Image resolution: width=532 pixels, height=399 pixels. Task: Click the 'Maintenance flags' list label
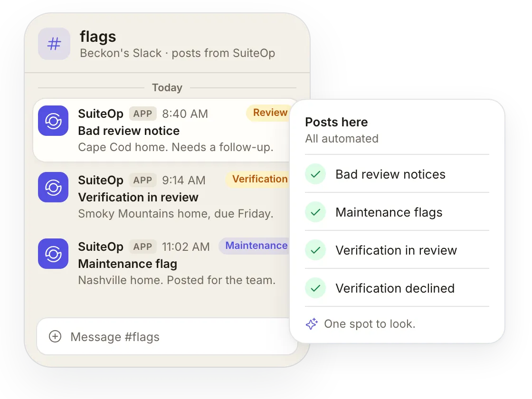[x=389, y=212]
